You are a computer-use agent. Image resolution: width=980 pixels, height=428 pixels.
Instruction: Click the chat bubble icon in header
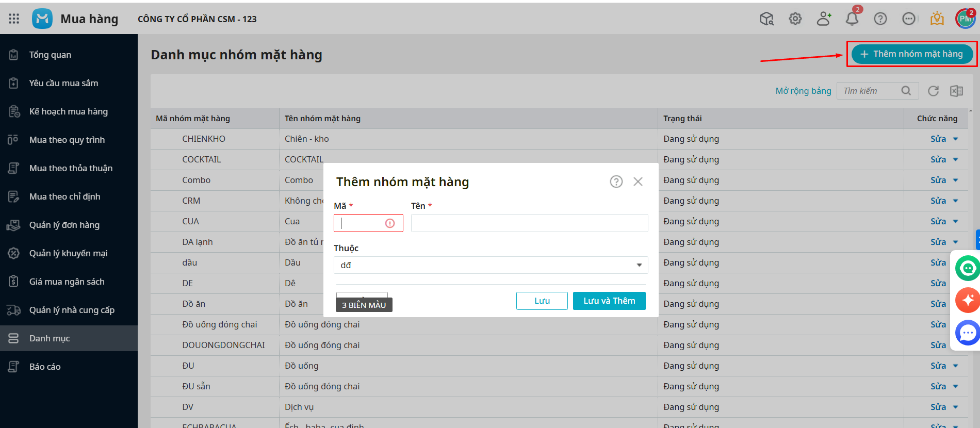pos(909,19)
